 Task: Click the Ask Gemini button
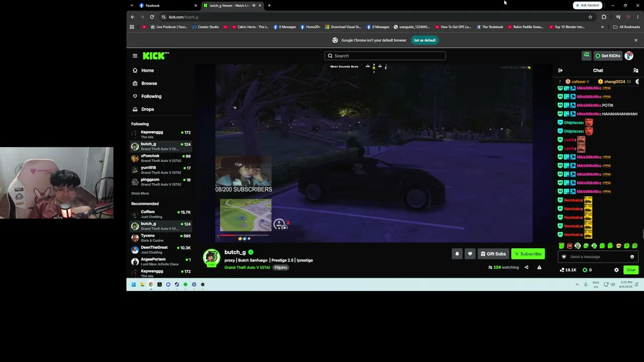pyautogui.click(x=587, y=6)
